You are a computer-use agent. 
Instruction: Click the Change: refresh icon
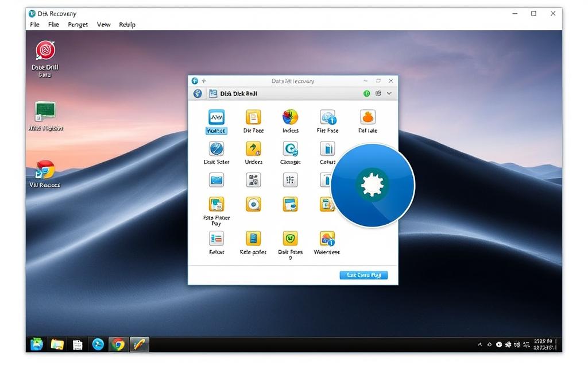pyautogui.click(x=290, y=153)
